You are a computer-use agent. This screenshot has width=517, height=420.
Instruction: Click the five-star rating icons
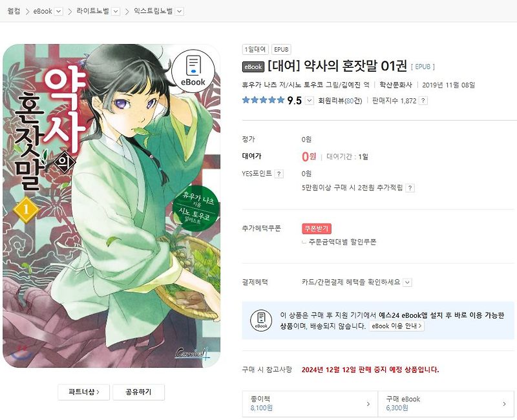[x=263, y=100]
